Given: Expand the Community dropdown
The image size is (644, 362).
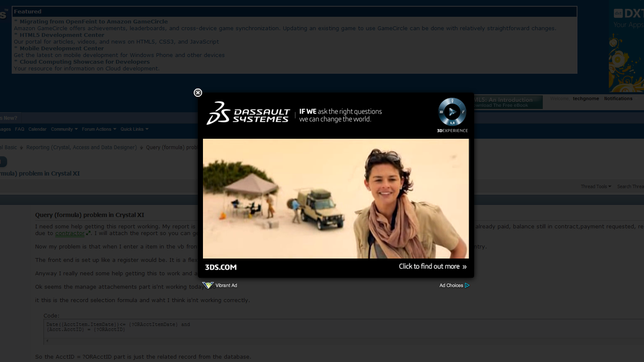Looking at the screenshot, I should pyautogui.click(x=64, y=129).
